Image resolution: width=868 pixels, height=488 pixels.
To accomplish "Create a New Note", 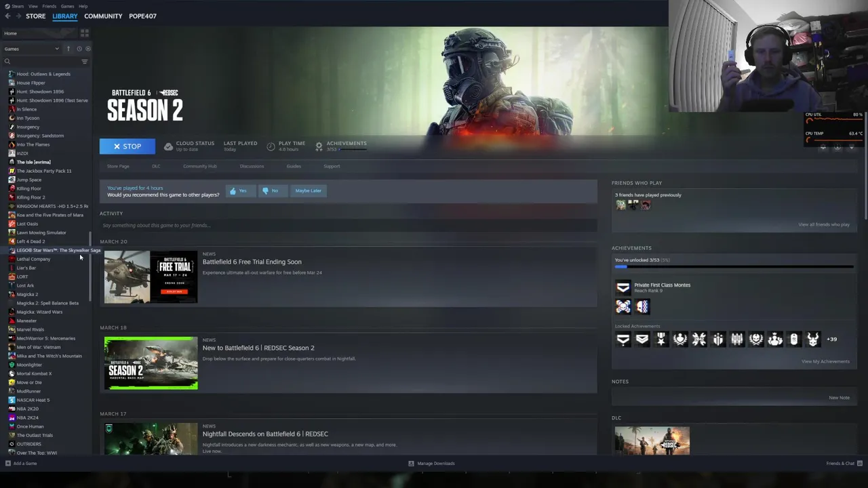I will (x=839, y=398).
